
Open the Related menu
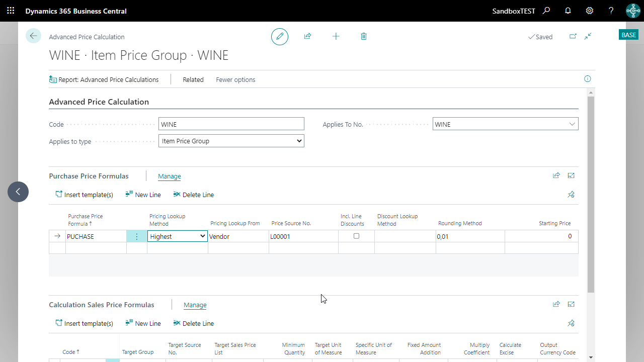193,79
